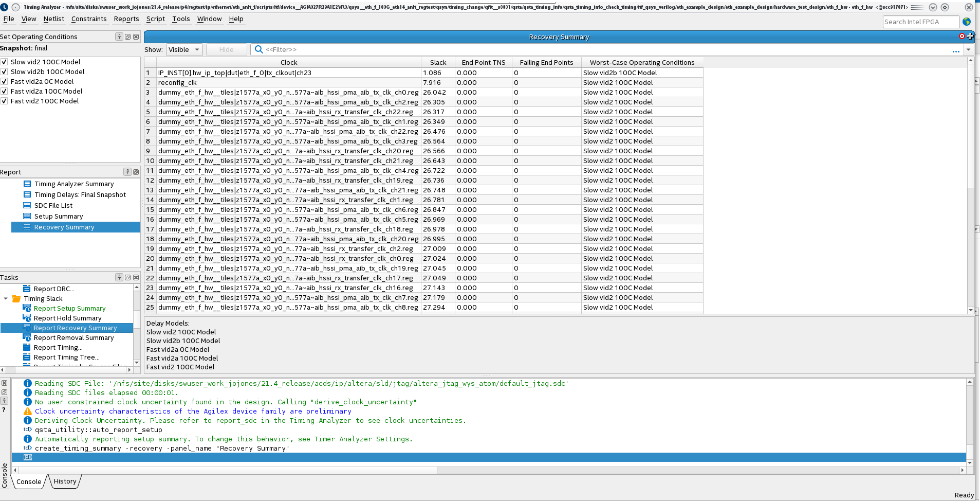The image size is (980, 501).
Task: Toggle Fast vid2a 0C Model checkbox
Action: click(4, 81)
